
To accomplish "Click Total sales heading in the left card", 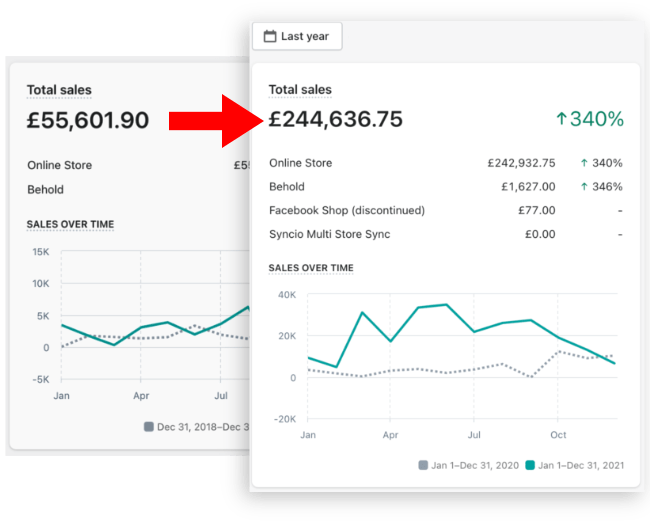I will [x=59, y=90].
